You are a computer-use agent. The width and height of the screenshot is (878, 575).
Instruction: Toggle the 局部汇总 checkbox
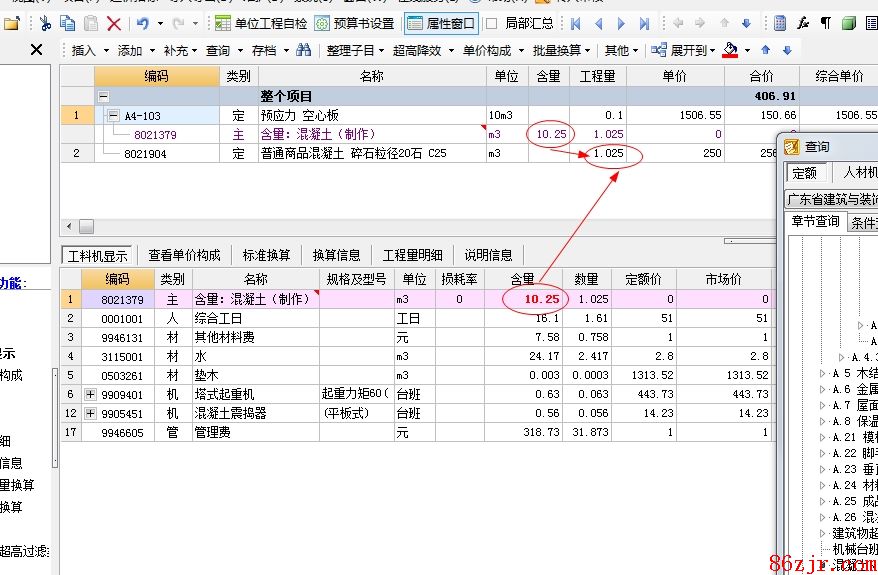492,23
